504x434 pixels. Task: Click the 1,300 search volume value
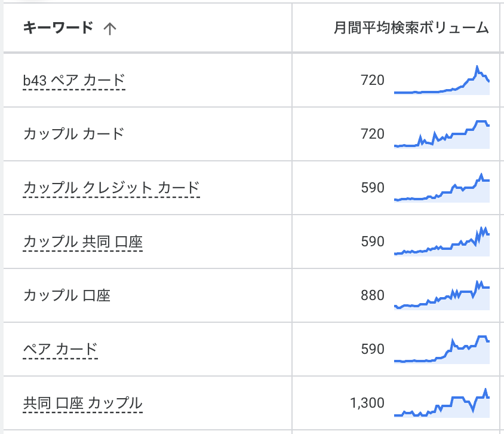coord(368,403)
